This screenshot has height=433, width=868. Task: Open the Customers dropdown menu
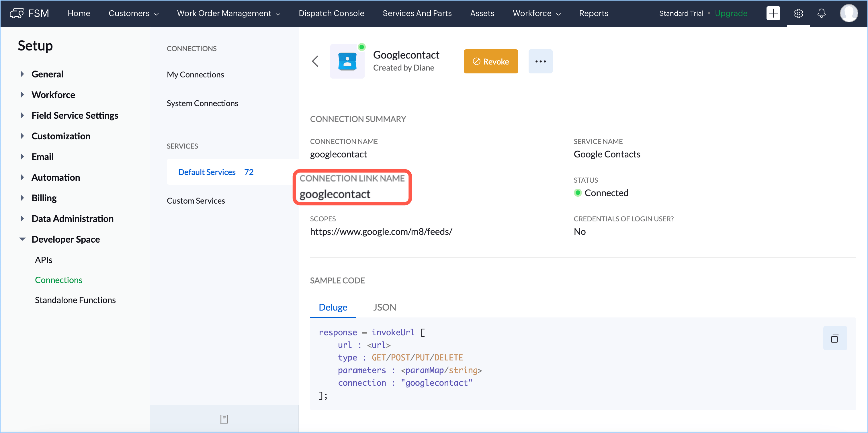point(133,13)
